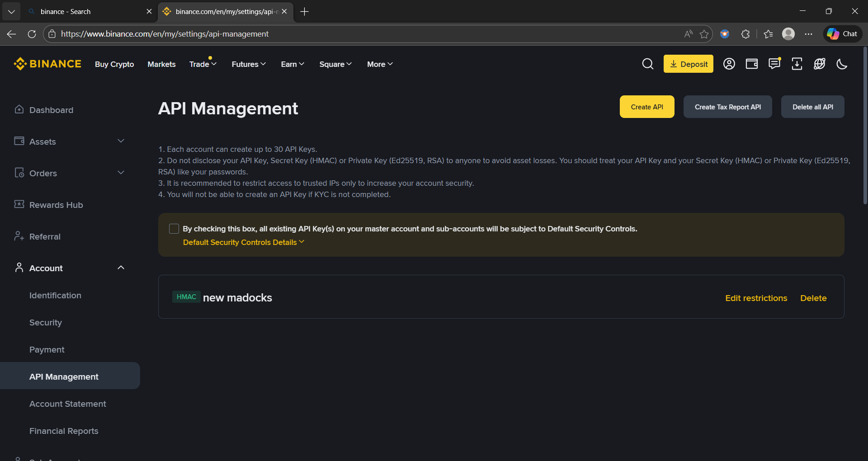Bookmark the page with the star icon
Image resolution: width=868 pixels, height=461 pixels.
point(704,34)
